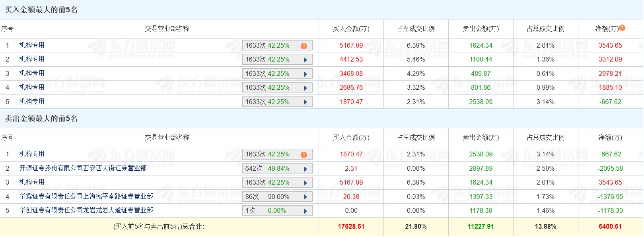Open 华鑫证券上海宛平南路证券营业部 link
644x237 pixels.
(x=86, y=196)
